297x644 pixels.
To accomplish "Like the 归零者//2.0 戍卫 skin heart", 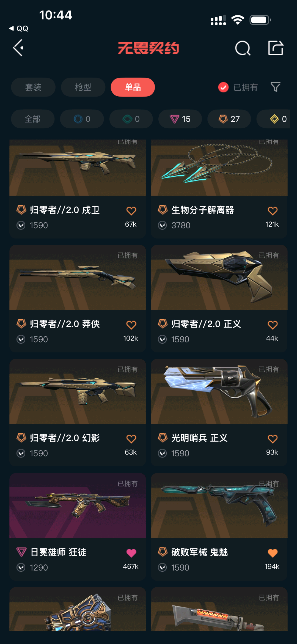I will pos(131,211).
